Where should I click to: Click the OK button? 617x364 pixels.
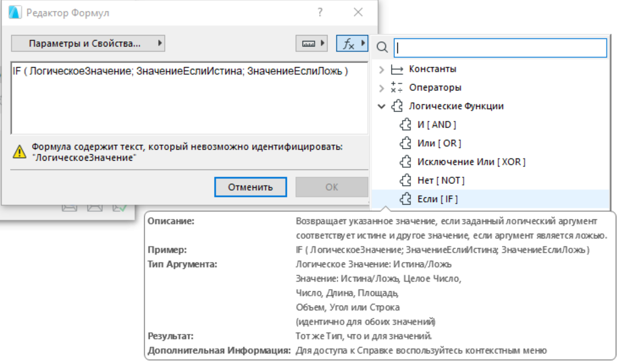click(x=332, y=187)
